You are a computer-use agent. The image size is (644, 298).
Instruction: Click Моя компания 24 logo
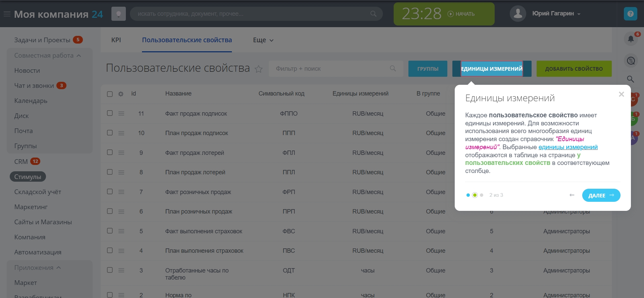(58, 14)
